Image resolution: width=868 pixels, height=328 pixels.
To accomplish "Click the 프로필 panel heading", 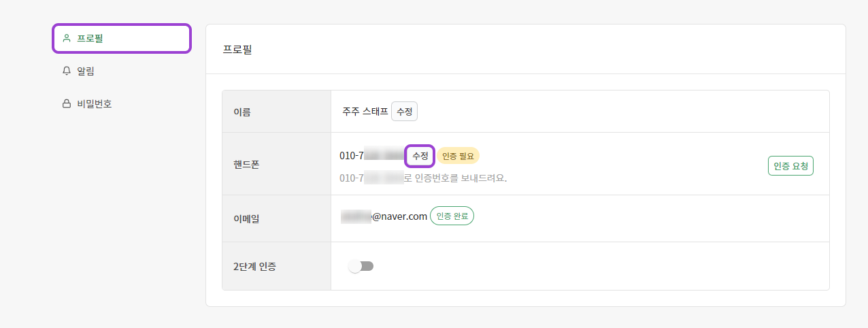I will 237,50.
